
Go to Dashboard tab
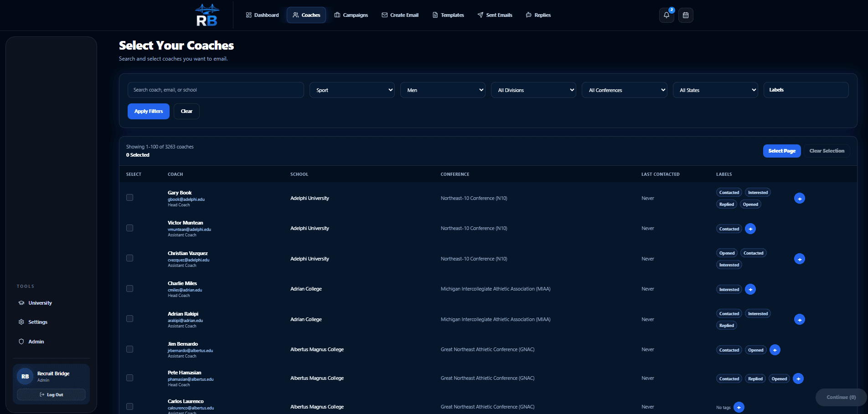(262, 15)
